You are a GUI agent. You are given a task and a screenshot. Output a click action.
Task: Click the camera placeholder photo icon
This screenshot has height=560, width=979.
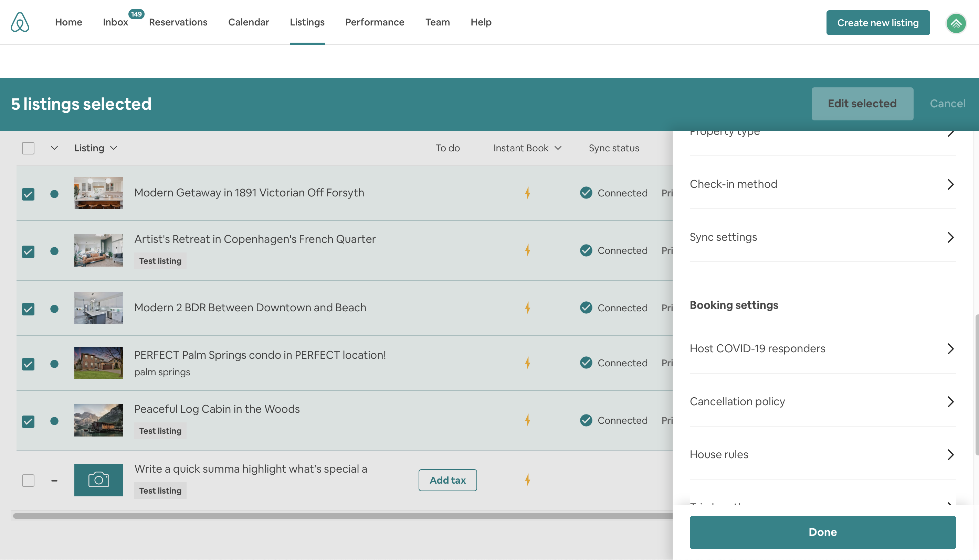[x=98, y=480]
